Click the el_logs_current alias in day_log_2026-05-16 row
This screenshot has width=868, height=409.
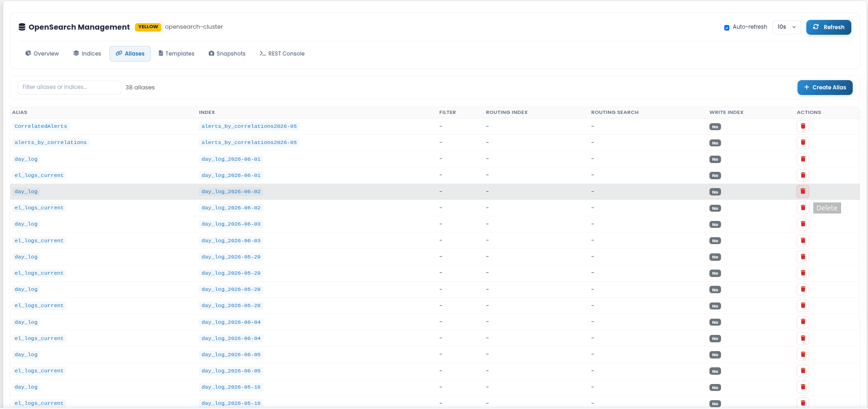39,403
